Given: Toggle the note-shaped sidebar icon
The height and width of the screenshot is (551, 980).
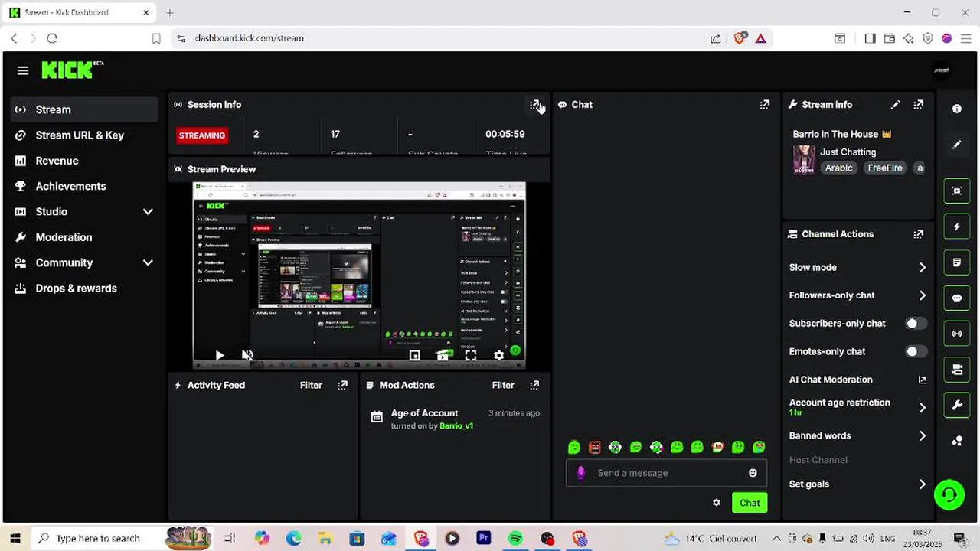Looking at the screenshot, I should [x=956, y=262].
